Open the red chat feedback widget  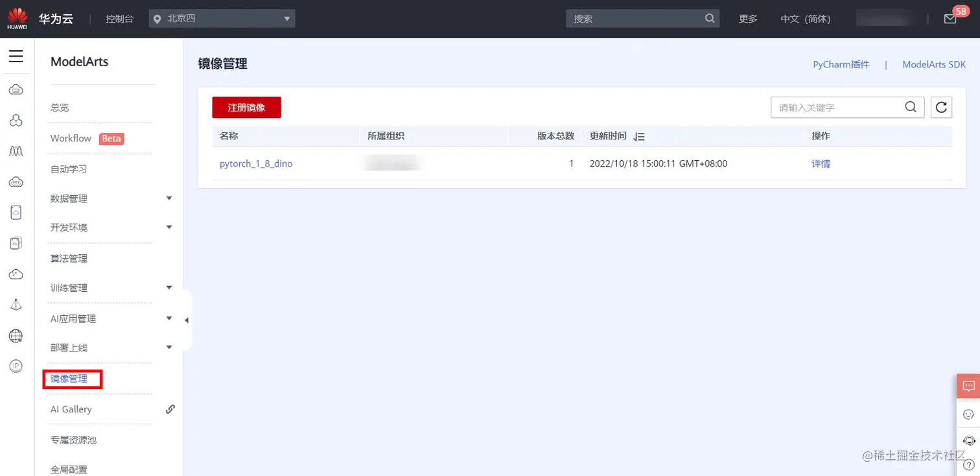click(x=968, y=387)
